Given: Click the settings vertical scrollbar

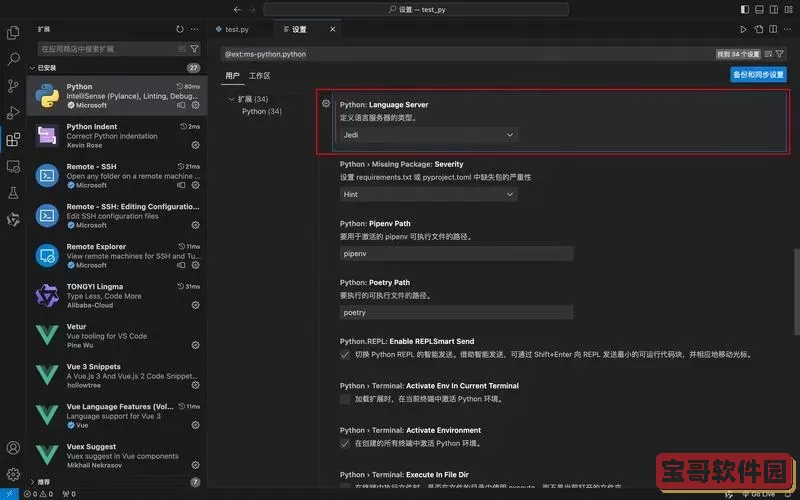Looking at the screenshot, I should [796, 292].
